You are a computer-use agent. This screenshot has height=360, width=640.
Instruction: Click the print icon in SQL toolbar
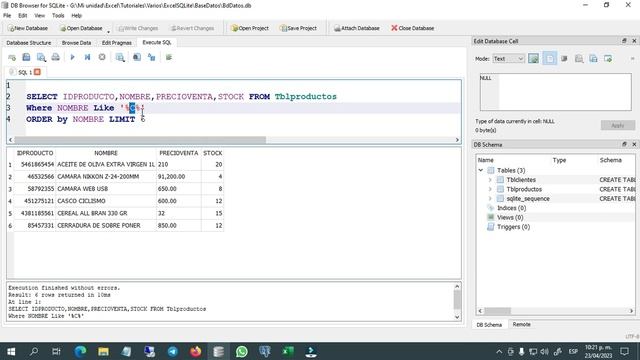[x=56, y=57]
